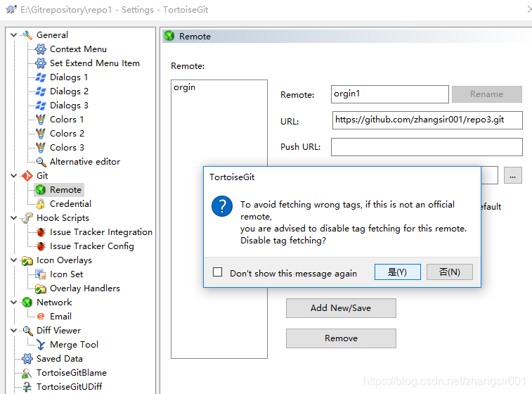Click the red Git diamond icon
The width and height of the screenshot is (532, 394).
[x=27, y=176]
